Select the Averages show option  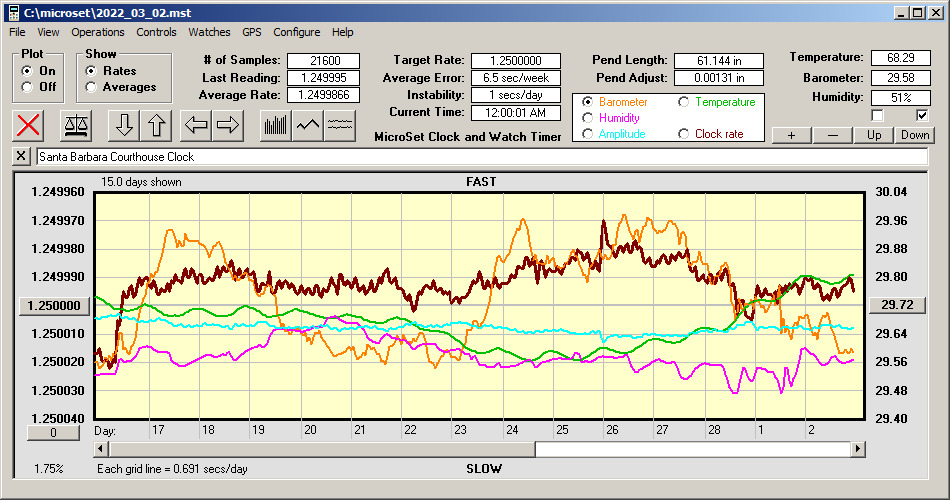point(92,87)
